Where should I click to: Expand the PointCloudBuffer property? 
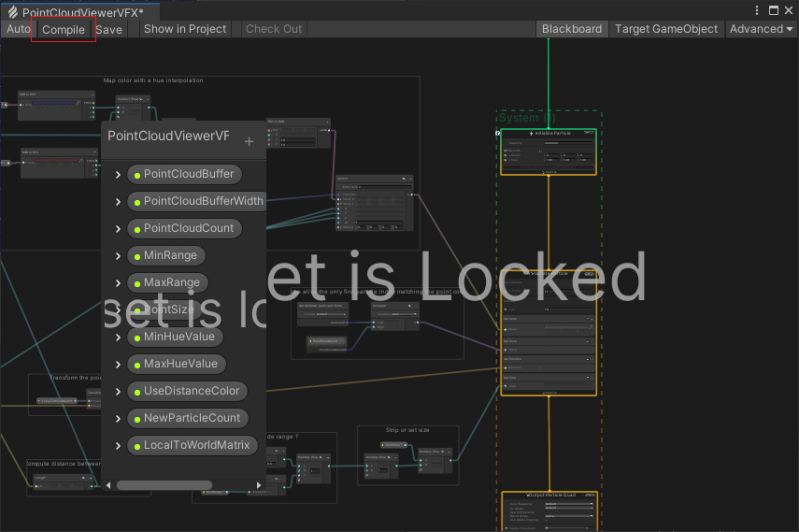[118, 175]
